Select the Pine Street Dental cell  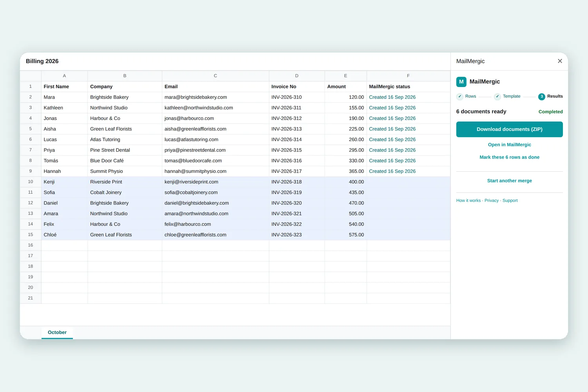(125, 150)
